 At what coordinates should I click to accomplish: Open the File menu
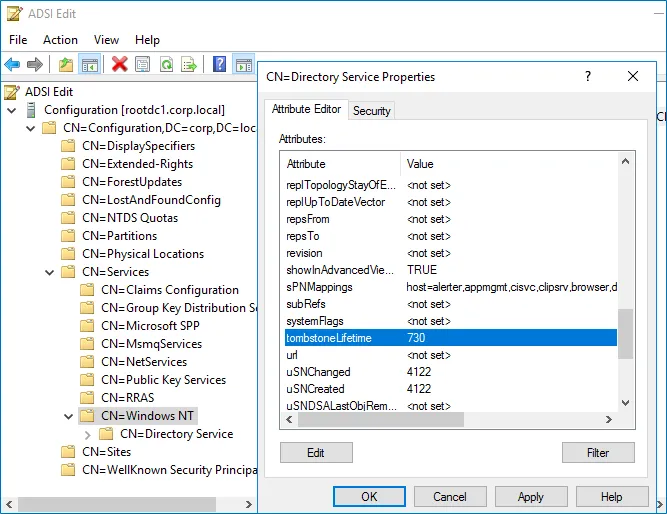point(18,40)
